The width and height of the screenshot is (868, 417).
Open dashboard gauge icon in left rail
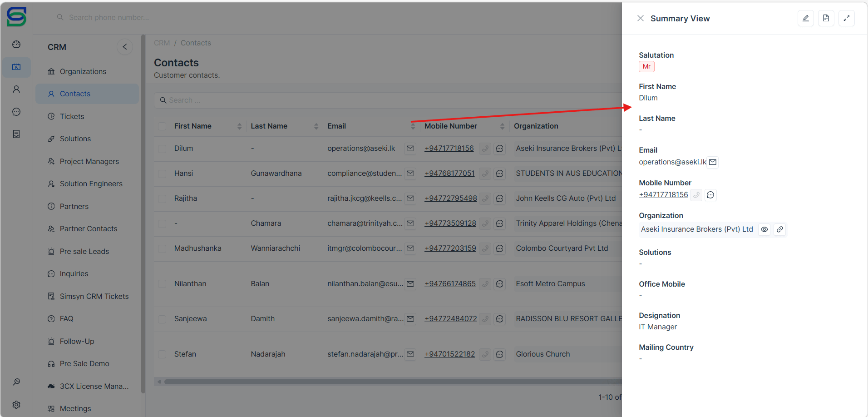click(x=16, y=44)
